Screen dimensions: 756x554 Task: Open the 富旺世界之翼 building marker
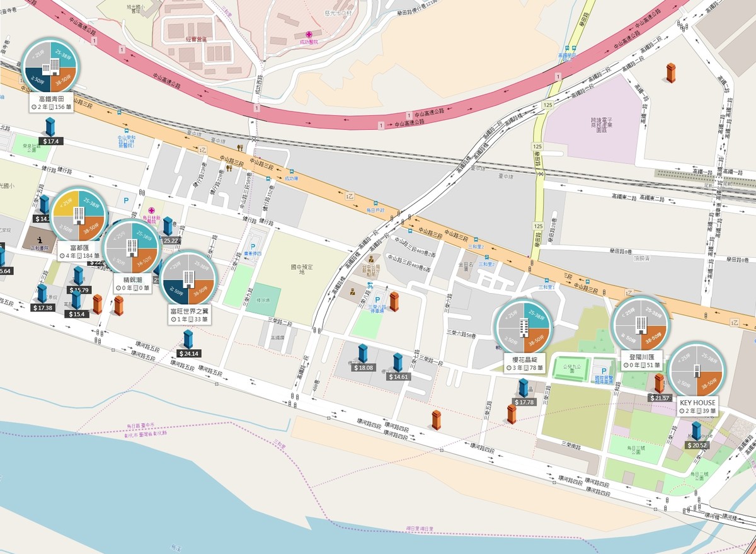point(188,278)
